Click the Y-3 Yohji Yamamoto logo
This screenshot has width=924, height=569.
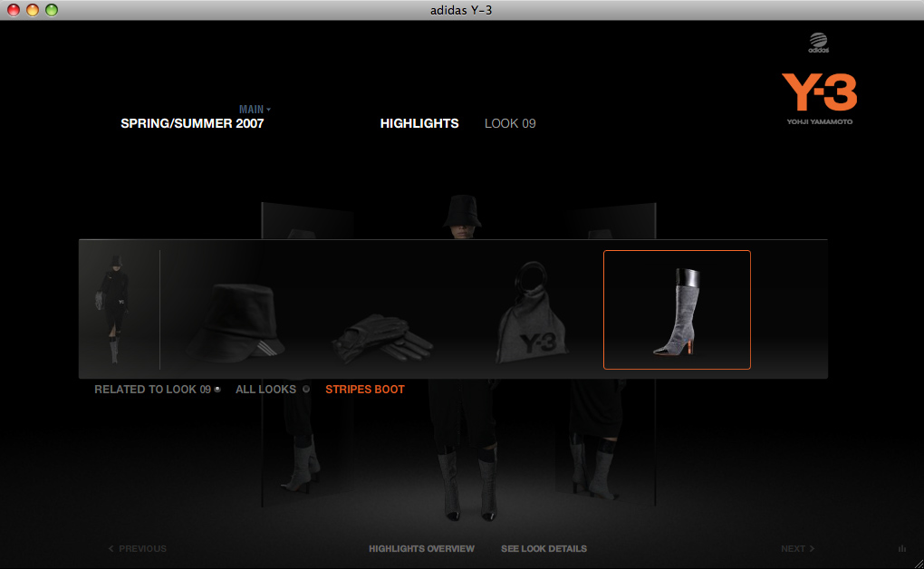pyautogui.click(x=819, y=99)
